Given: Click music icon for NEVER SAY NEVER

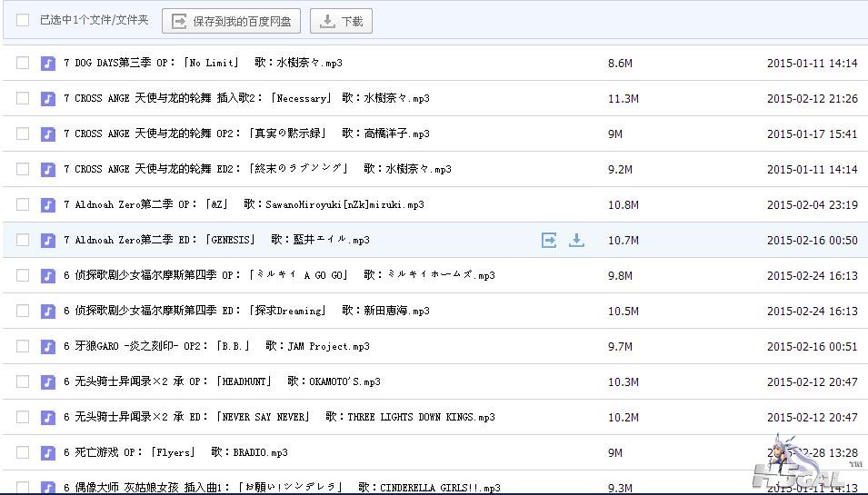Looking at the screenshot, I should point(48,417).
